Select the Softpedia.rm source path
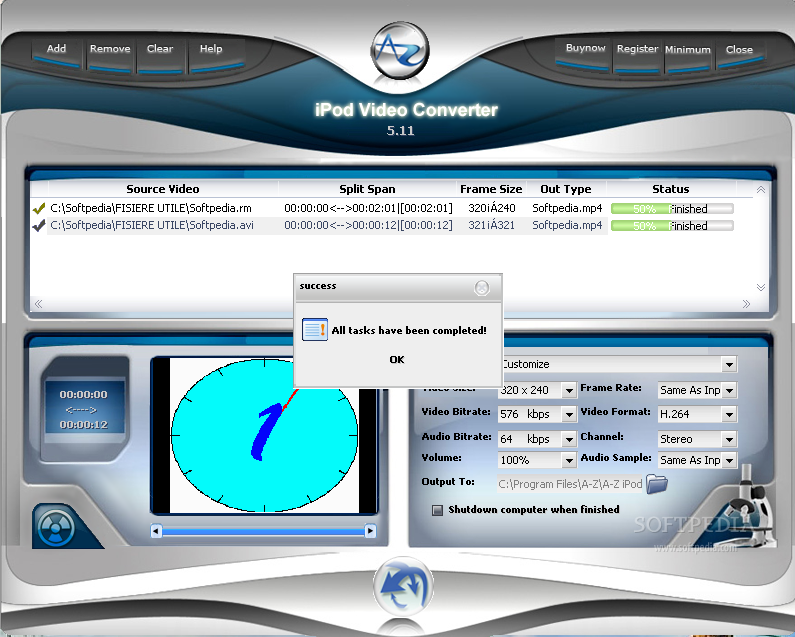The height and width of the screenshot is (637, 795). [151, 208]
